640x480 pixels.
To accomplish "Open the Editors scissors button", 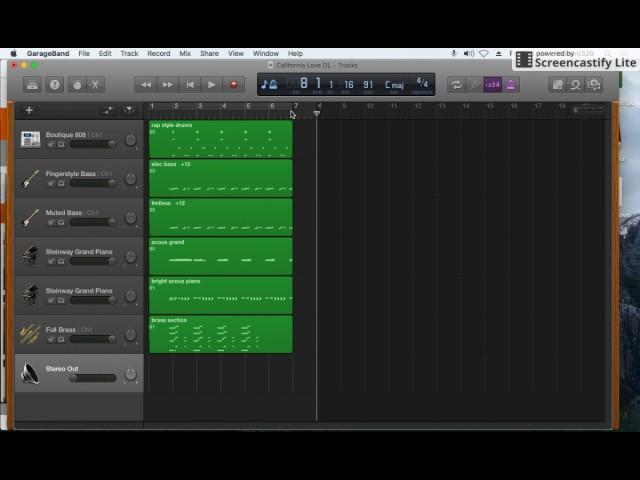I will [x=96, y=85].
